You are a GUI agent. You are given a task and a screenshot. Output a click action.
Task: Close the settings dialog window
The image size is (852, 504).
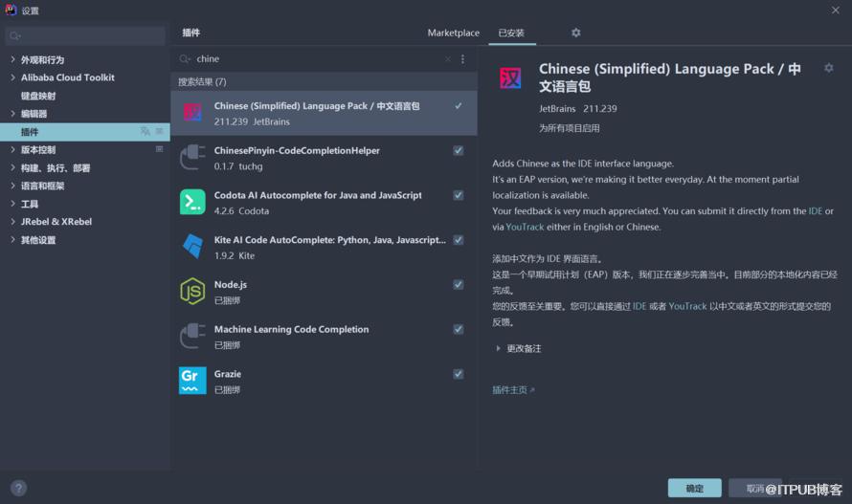click(835, 10)
